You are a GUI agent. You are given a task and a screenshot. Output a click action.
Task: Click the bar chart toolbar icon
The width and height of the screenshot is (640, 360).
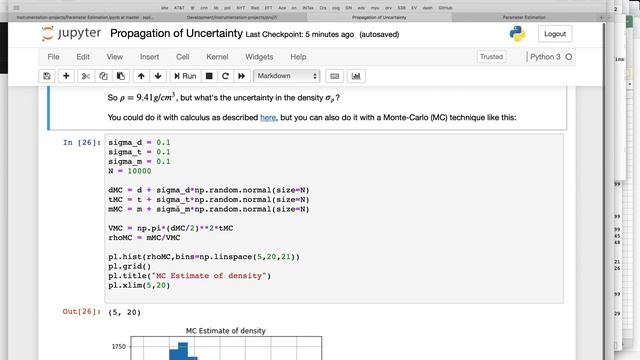tap(356, 76)
